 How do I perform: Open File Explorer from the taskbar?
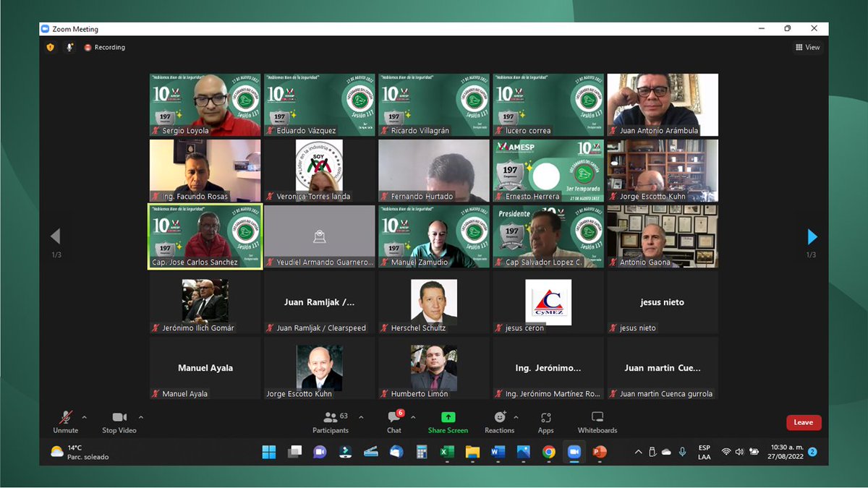coord(472,452)
